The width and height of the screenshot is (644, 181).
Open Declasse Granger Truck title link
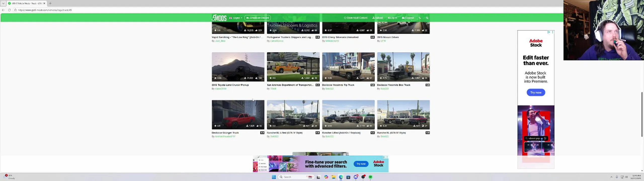pos(225,133)
